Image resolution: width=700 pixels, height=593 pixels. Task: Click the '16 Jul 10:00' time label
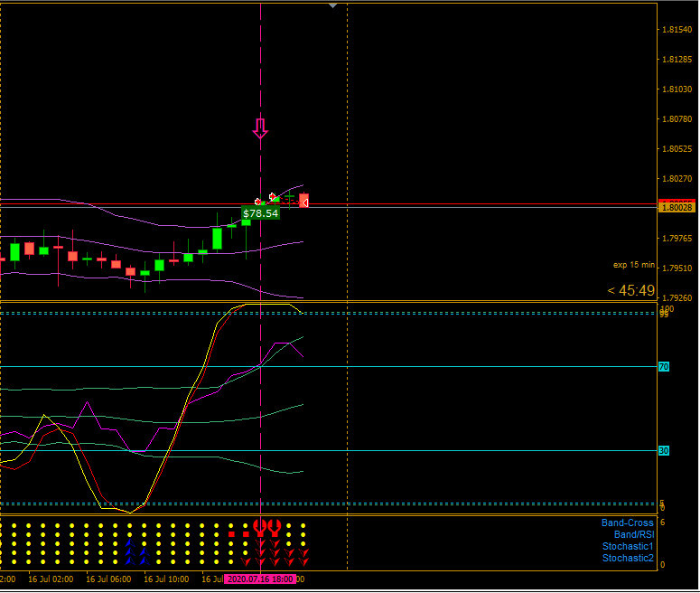tap(166, 579)
